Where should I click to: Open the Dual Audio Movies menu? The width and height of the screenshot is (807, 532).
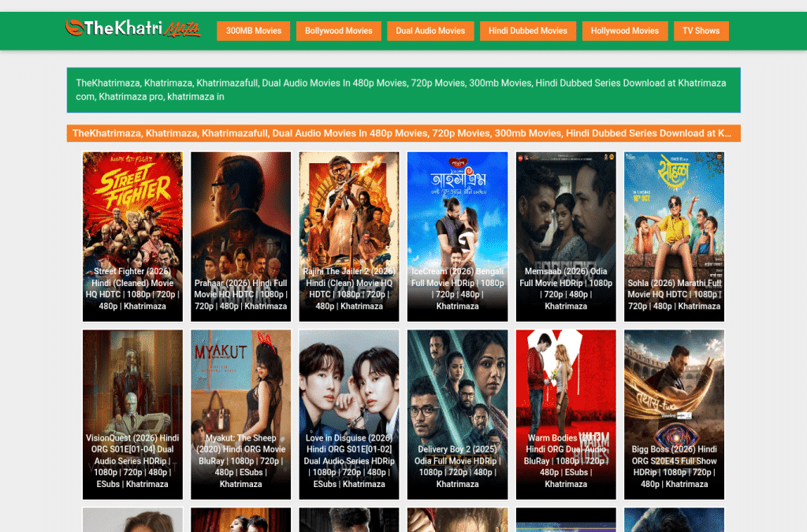430,31
